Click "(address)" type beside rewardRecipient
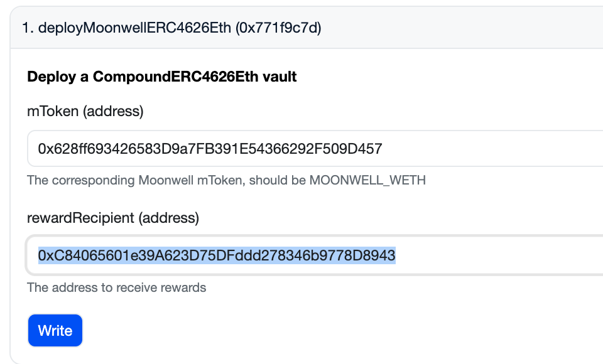603x364 pixels. [169, 218]
